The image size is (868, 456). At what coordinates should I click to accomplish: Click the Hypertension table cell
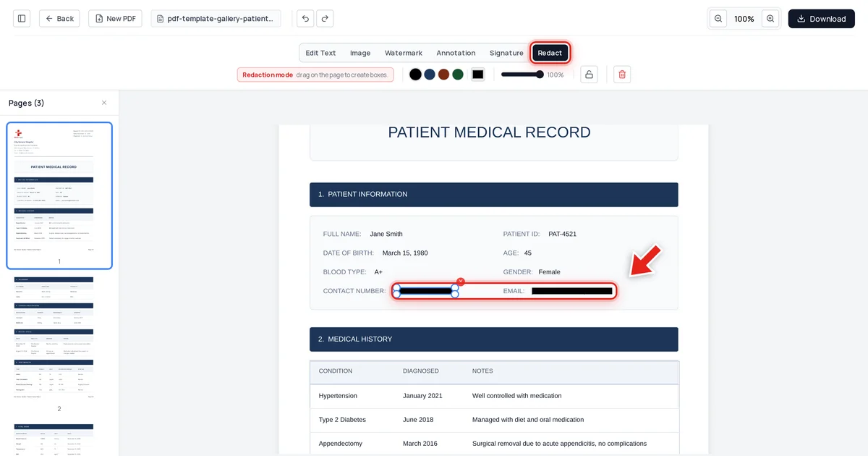pos(338,396)
